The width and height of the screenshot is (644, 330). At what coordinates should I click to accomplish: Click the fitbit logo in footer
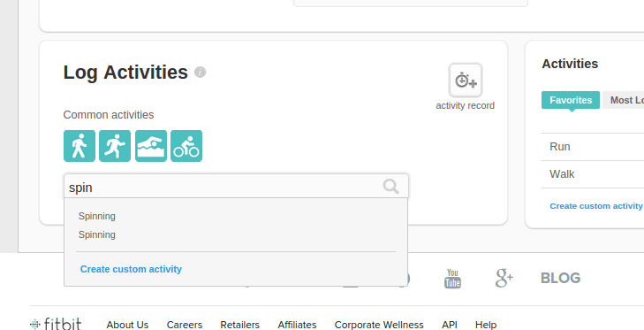point(56,324)
